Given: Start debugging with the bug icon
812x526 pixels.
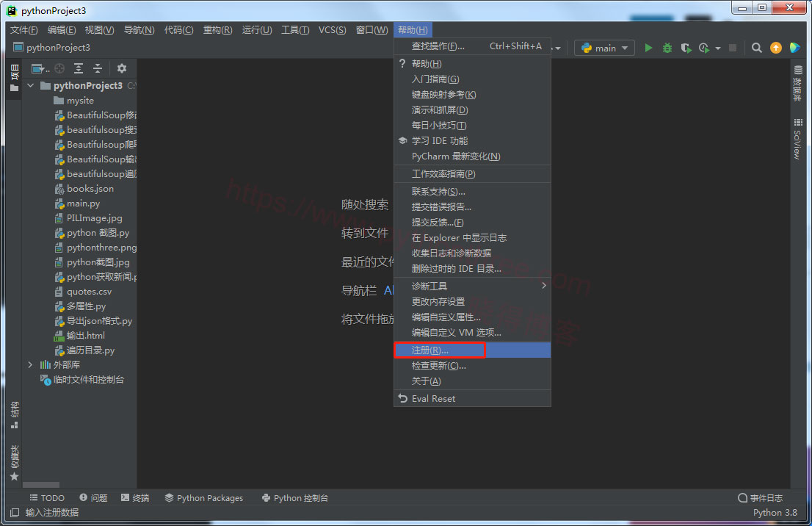Looking at the screenshot, I should [667, 48].
